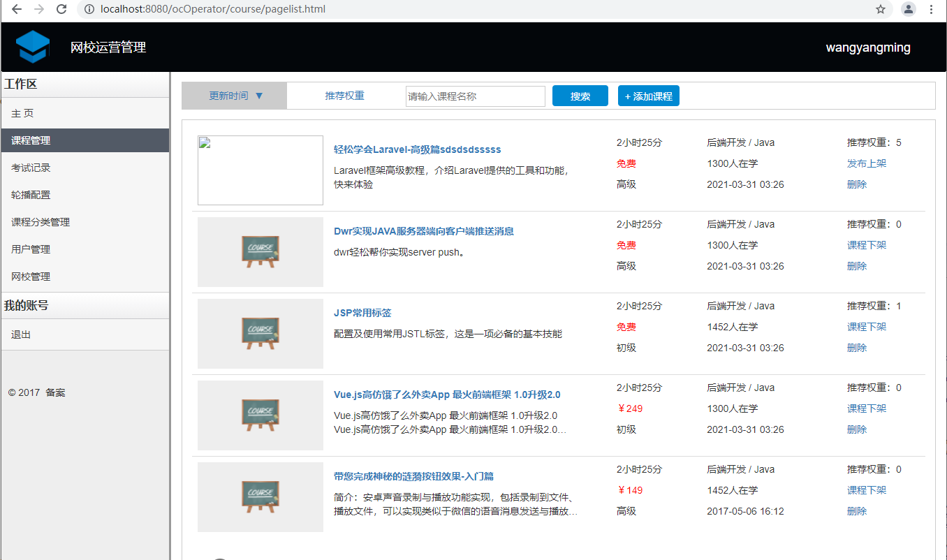
Task: Toggle the 更新时间 sort order arrow
Action: [259, 96]
